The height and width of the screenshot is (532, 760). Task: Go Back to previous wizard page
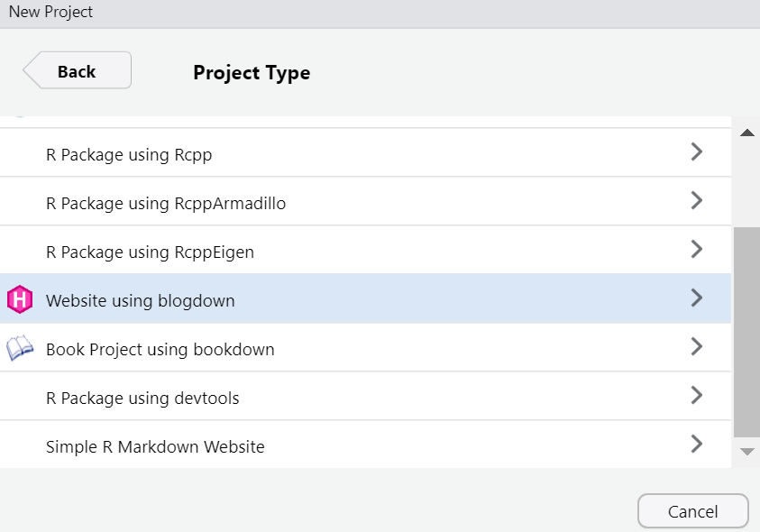tap(77, 70)
